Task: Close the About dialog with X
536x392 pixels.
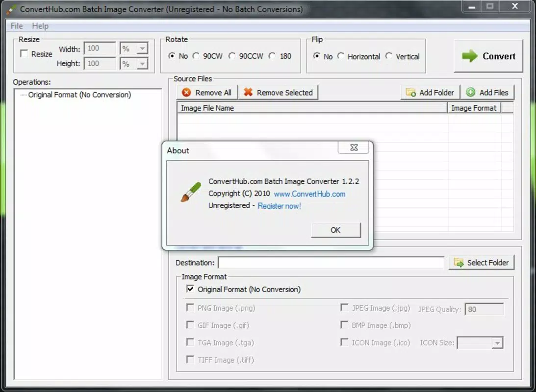Action: pyautogui.click(x=354, y=147)
